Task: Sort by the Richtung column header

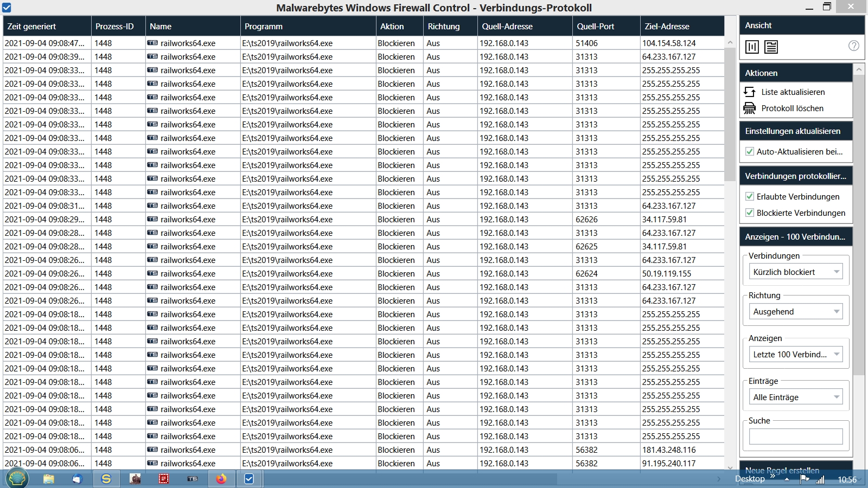Action: (x=450, y=26)
